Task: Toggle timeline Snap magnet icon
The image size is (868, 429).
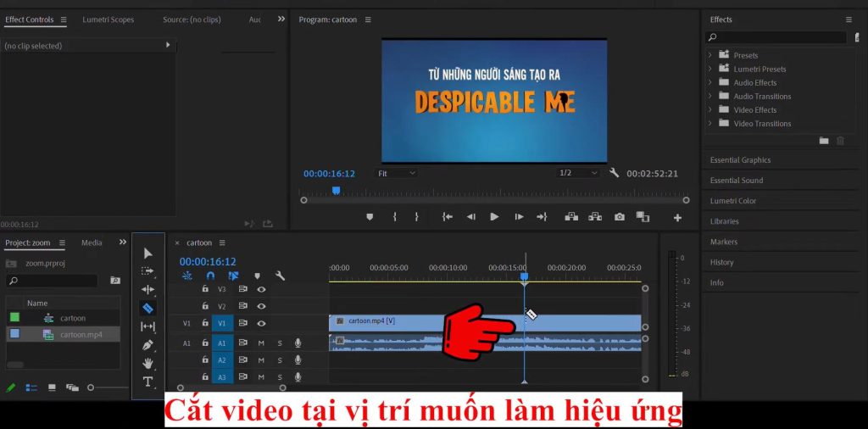Action: (210, 276)
